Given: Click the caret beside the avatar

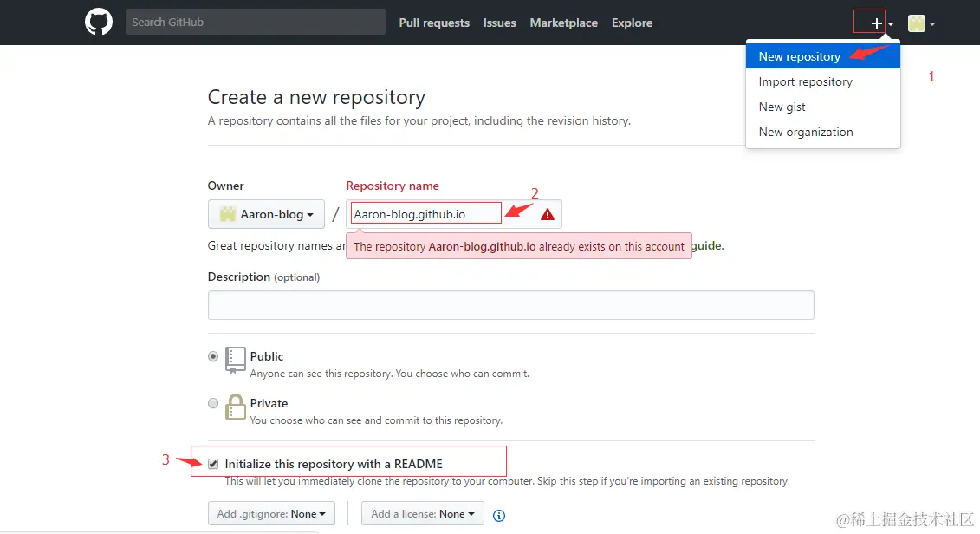Looking at the screenshot, I should (931, 24).
